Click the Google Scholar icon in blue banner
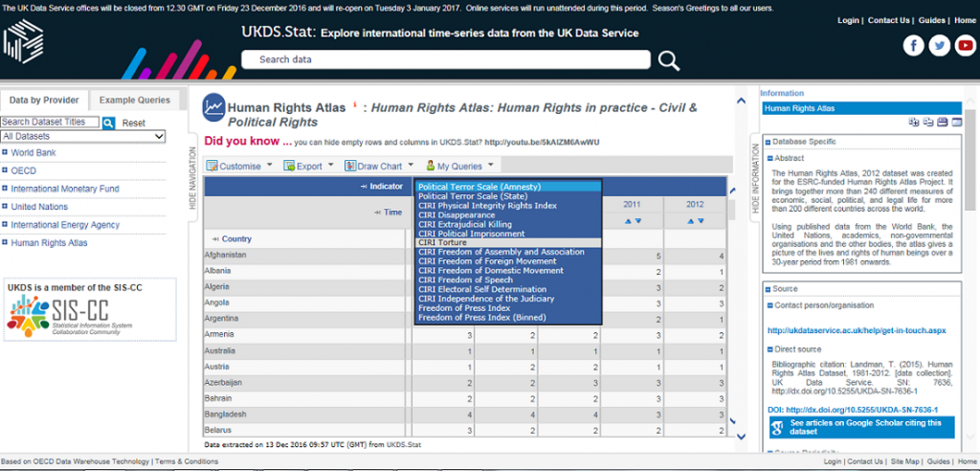Image resolution: width=980 pixels, height=471 pixels. [778, 427]
